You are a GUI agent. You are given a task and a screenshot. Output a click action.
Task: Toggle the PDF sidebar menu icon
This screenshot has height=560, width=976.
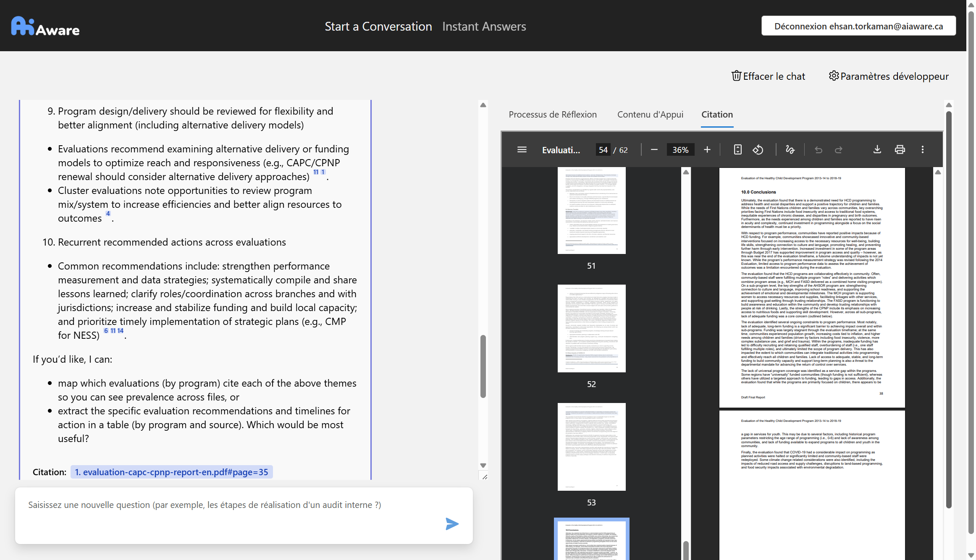(522, 150)
